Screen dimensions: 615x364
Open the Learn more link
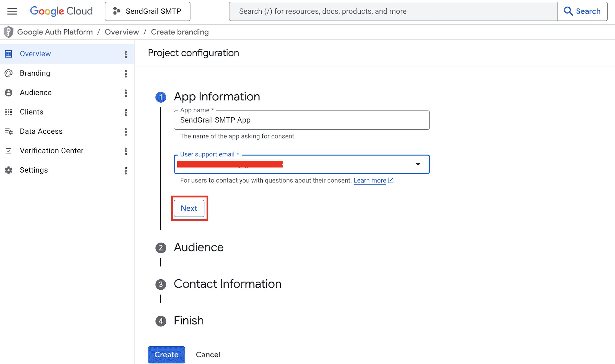370,180
